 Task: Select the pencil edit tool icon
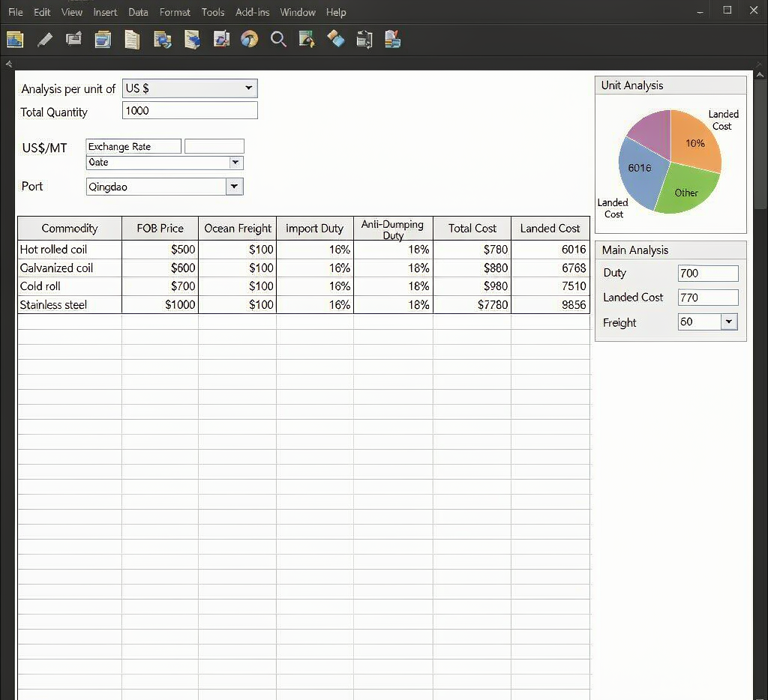tap(44, 39)
